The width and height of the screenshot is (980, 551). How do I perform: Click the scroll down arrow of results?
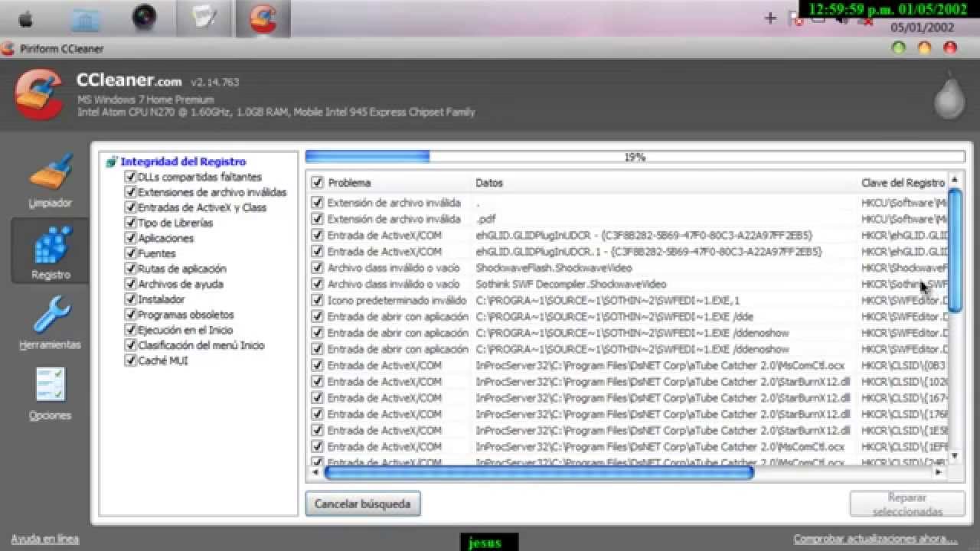954,456
